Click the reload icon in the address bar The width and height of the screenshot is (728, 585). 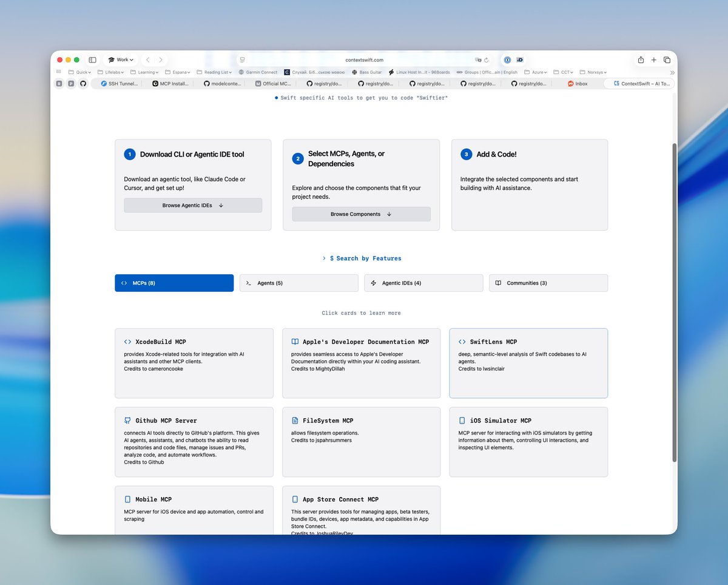click(487, 59)
